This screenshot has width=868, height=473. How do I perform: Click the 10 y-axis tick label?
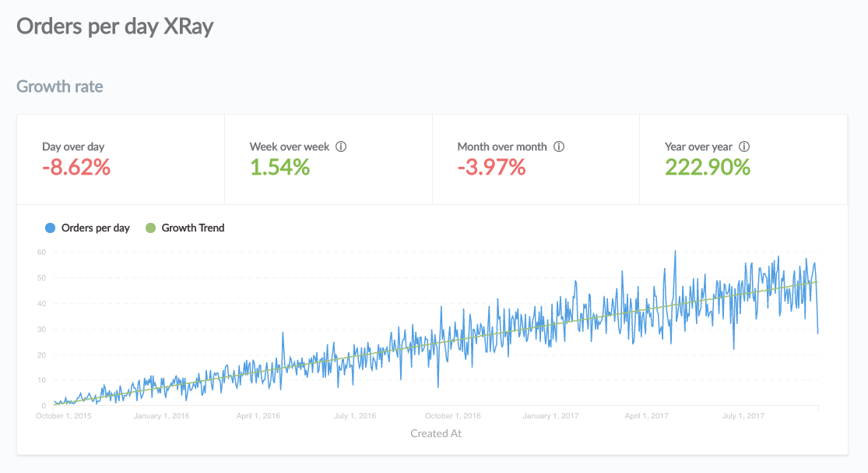point(41,380)
